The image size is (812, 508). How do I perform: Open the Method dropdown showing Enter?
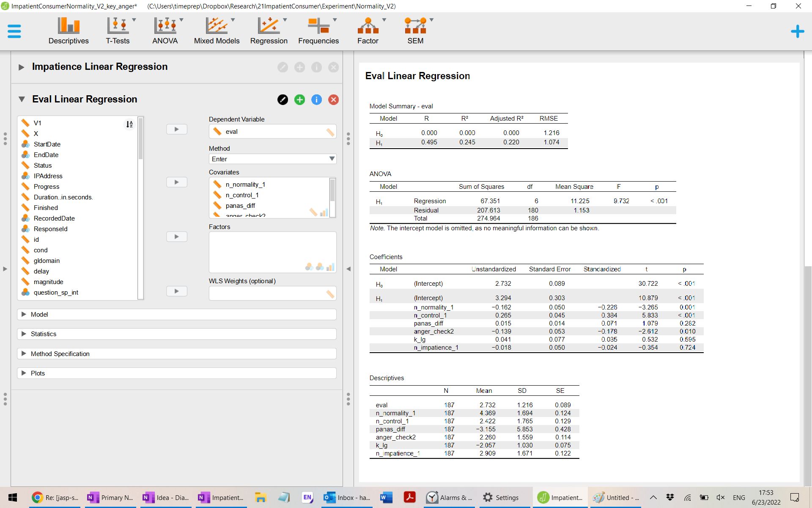(272, 159)
